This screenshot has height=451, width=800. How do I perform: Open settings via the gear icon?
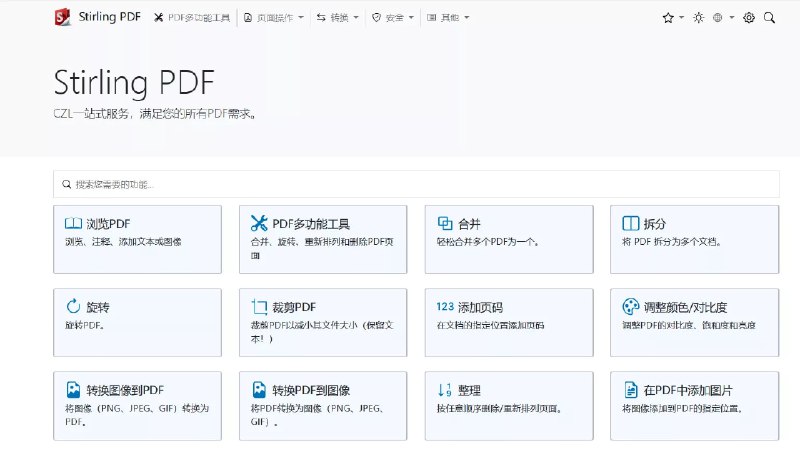tap(748, 18)
